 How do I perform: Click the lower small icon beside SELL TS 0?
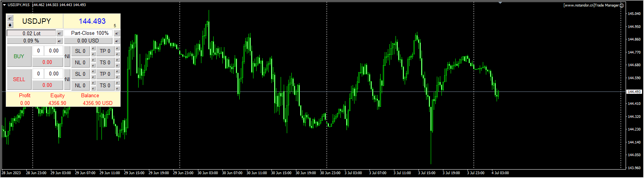tap(117, 88)
